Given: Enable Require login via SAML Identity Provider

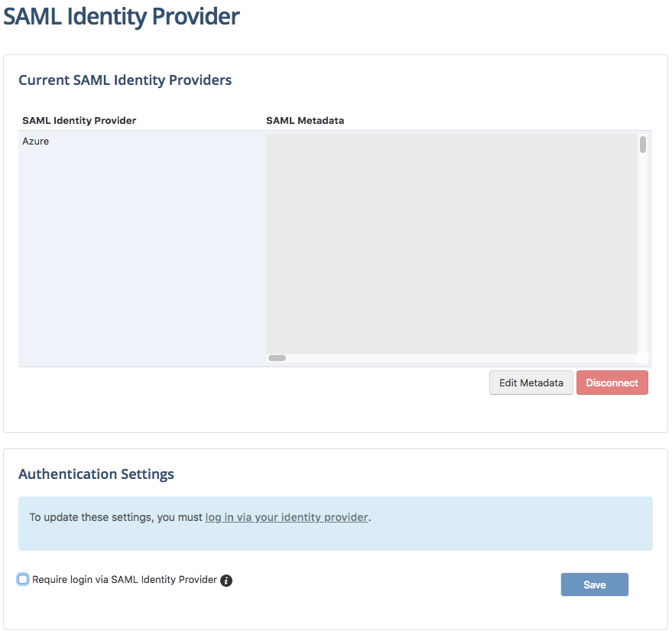Looking at the screenshot, I should tap(23, 579).
